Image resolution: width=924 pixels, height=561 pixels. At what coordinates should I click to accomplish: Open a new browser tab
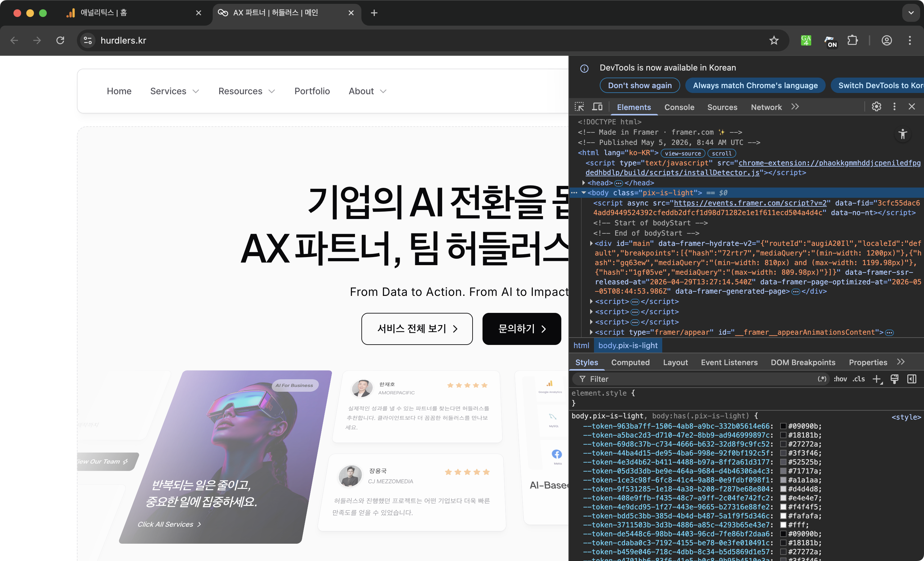[x=374, y=13]
